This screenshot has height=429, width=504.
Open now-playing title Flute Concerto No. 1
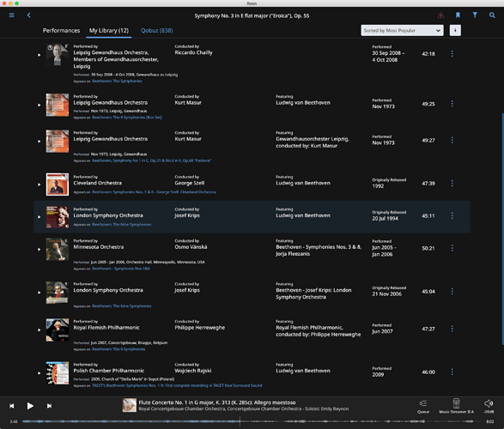(217, 402)
